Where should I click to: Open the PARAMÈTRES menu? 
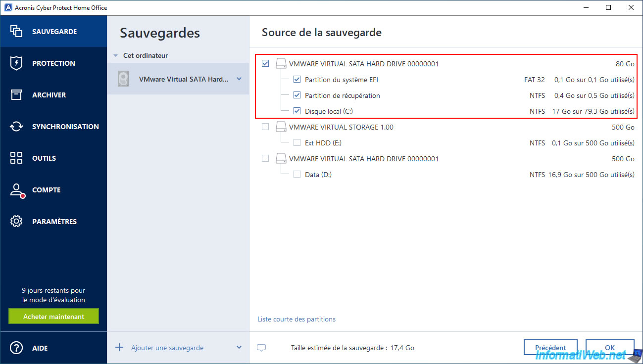(x=54, y=222)
